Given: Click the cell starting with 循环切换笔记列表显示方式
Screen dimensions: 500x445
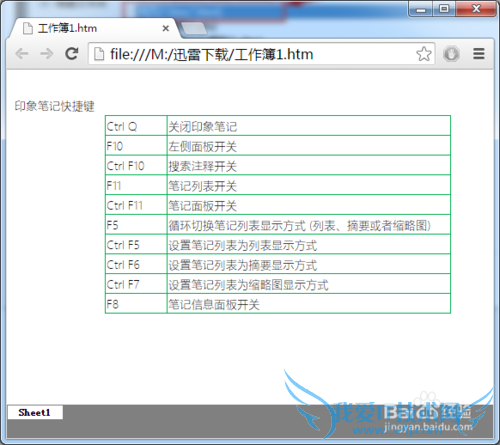Looking at the screenshot, I should point(309,224).
